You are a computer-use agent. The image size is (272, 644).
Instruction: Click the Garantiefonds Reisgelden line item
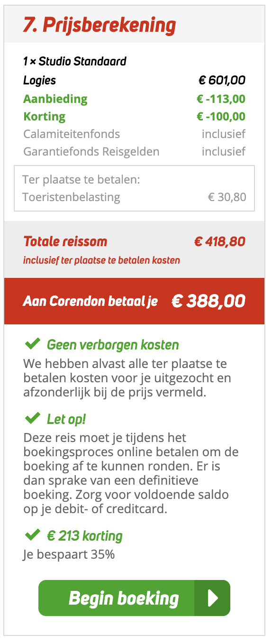pos(135,152)
